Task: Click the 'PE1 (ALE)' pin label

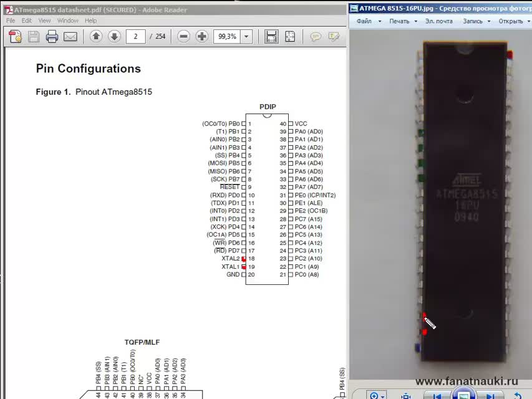Action: [309, 203]
